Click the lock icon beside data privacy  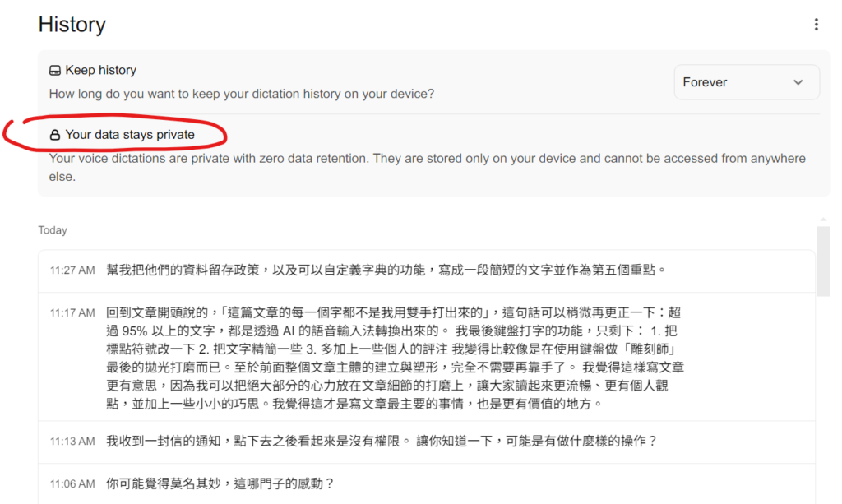(x=55, y=135)
